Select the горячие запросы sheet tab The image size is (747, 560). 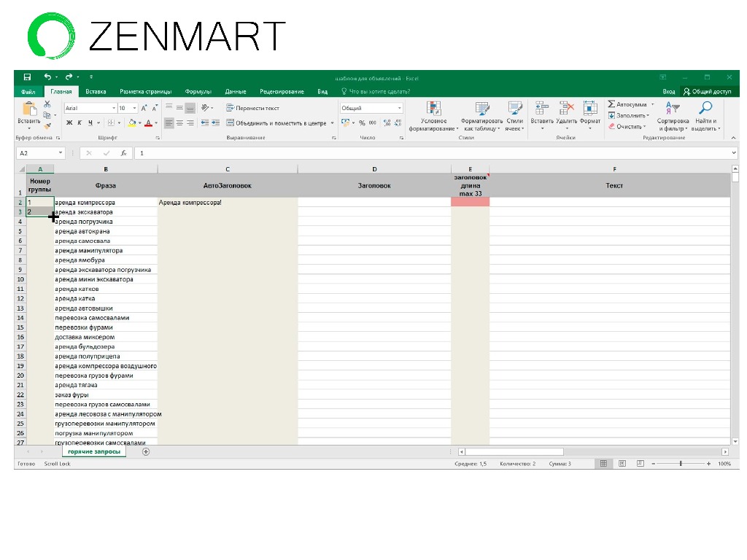point(94,451)
